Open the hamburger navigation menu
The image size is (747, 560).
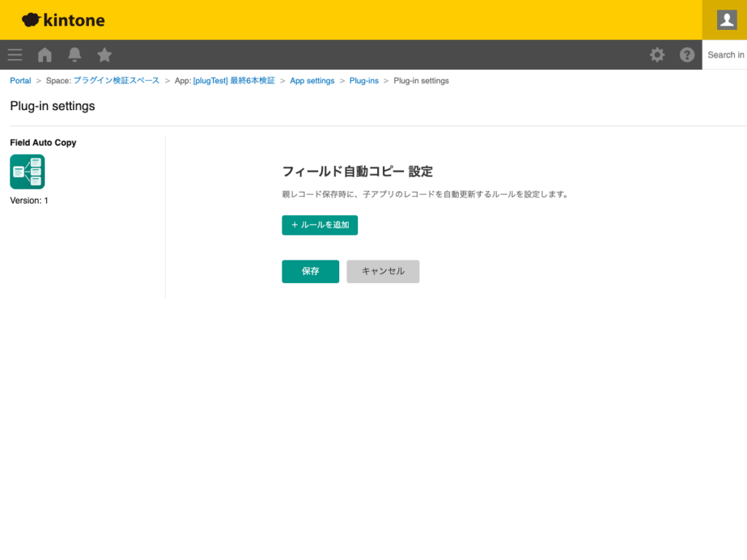click(x=15, y=55)
